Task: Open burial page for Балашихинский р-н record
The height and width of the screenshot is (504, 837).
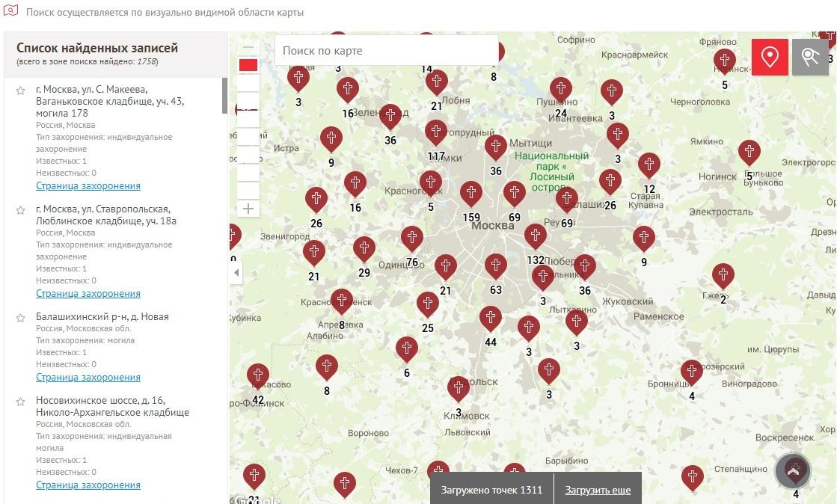Action: point(88,378)
